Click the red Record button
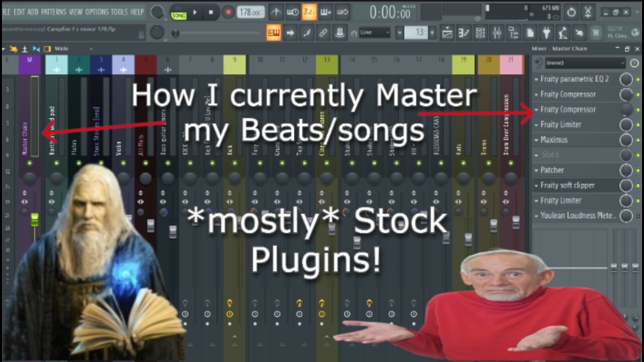Screen dimensions: 644x362 [228, 12]
